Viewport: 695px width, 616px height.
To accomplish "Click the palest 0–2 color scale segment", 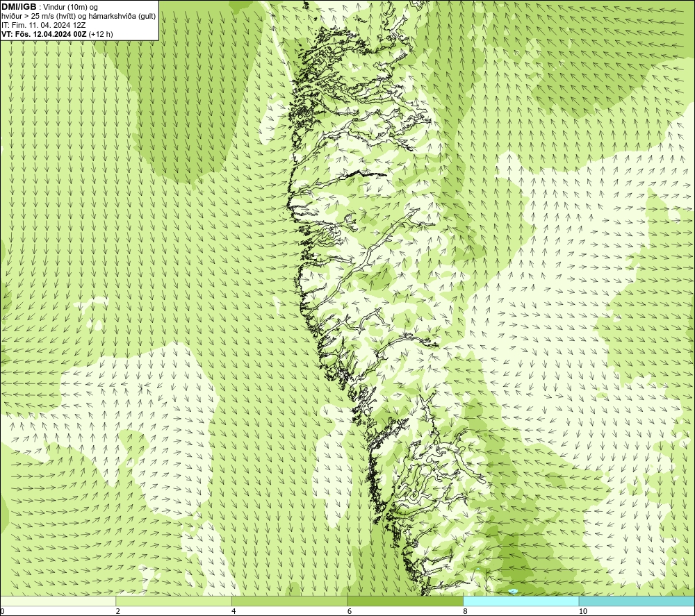I will click(58, 601).
